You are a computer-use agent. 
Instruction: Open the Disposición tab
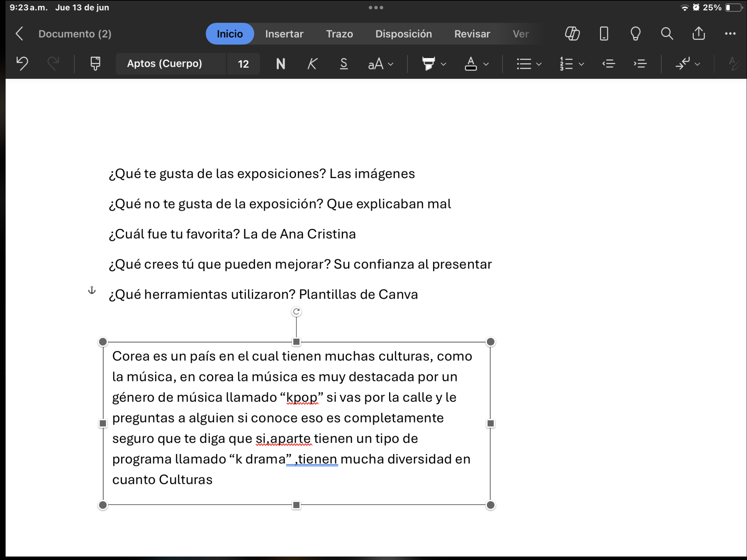coord(404,34)
